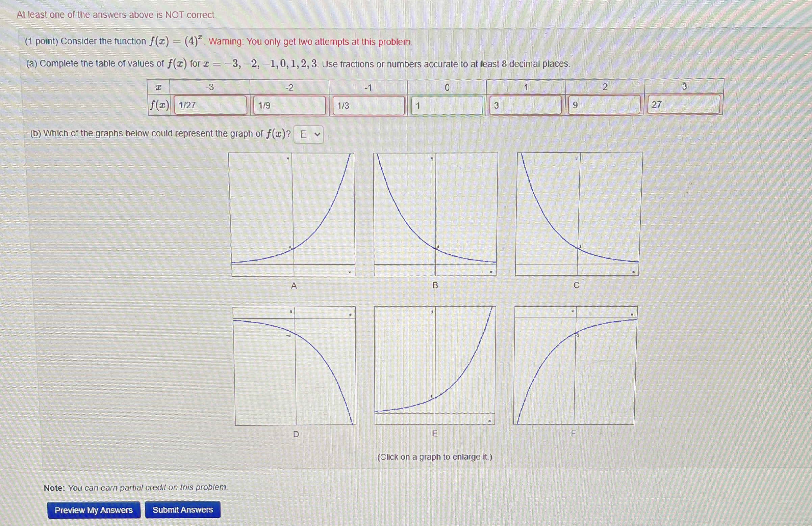This screenshot has height=526, width=812.
Task: Open the graph answer dropdown showing E
Action: click(x=309, y=135)
